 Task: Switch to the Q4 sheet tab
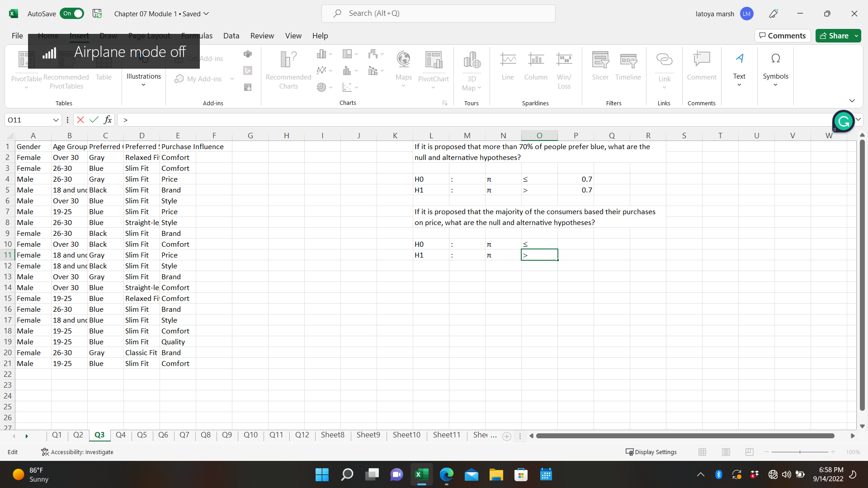120,435
